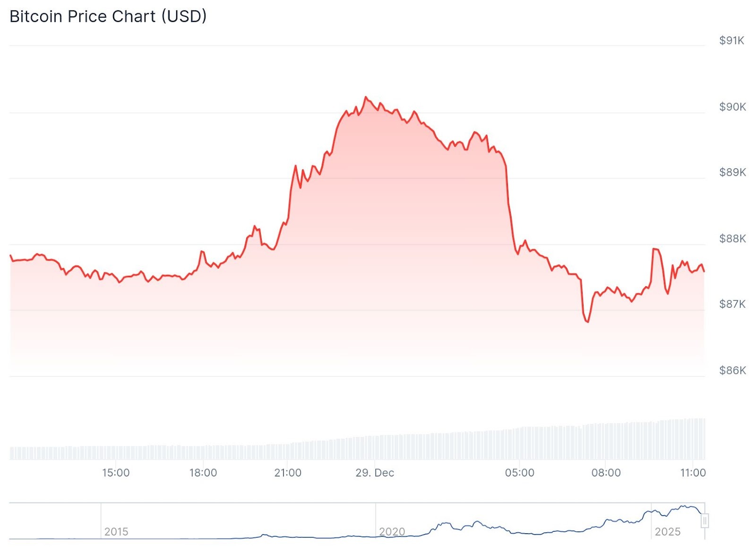Click the highest peak of the price line
This screenshot has height=553, width=756.
[x=366, y=97]
